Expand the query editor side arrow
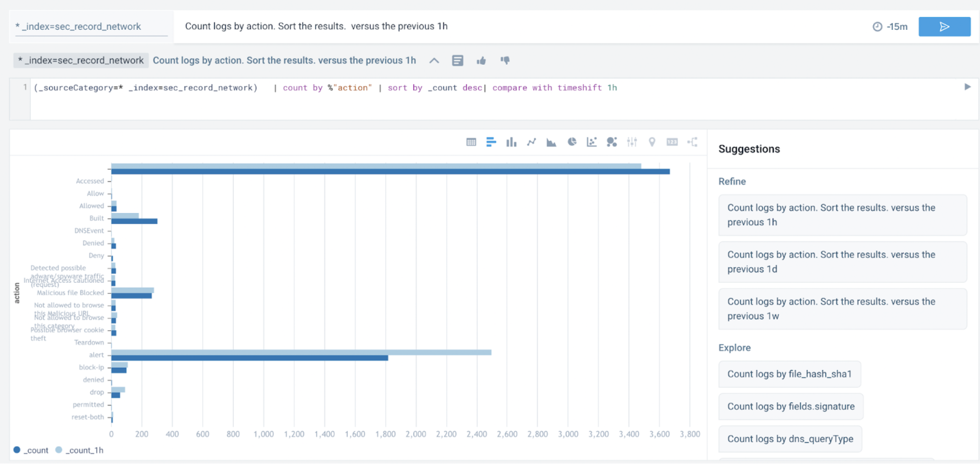 pyautogui.click(x=967, y=87)
